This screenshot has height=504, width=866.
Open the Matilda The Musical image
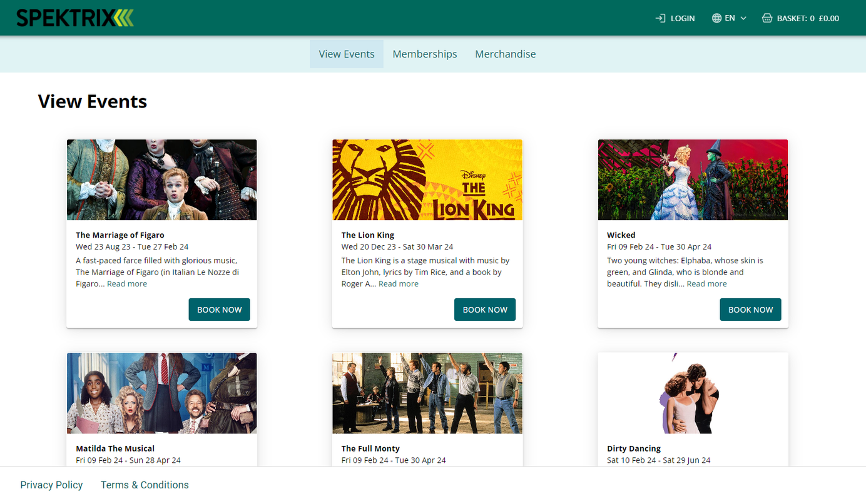coord(162,393)
